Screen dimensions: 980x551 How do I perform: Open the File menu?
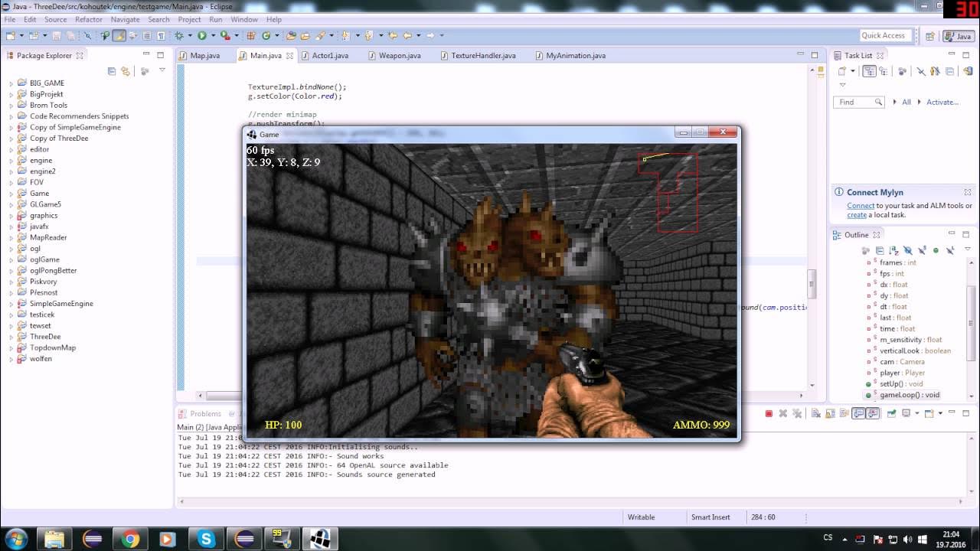point(10,19)
